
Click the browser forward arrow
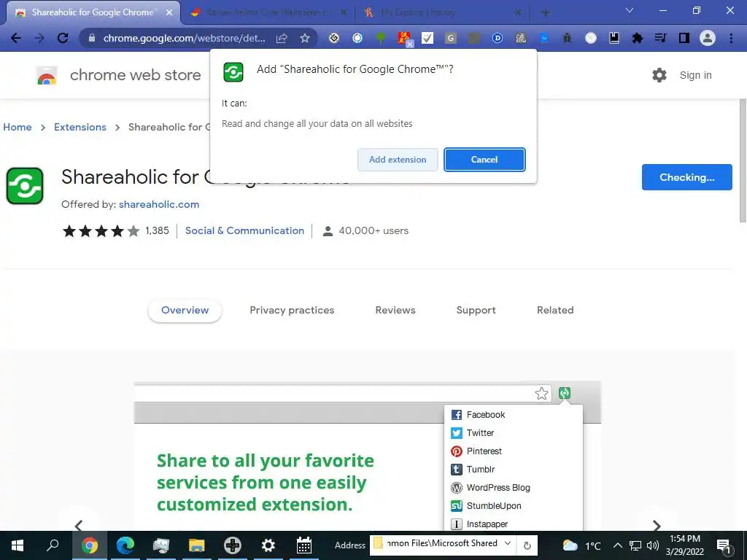pos(39,38)
